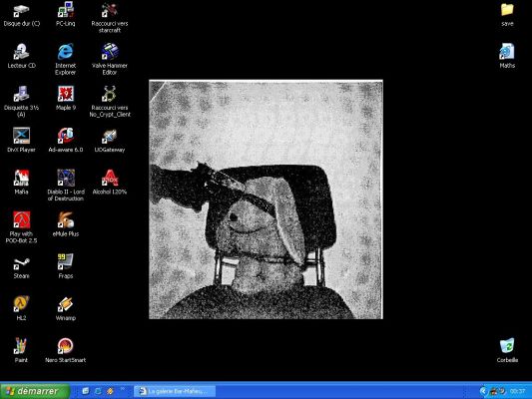The width and height of the screenshot is (532, 399).
Task: Launch Paint from the desktop
Action: click(x=21, y=350)
